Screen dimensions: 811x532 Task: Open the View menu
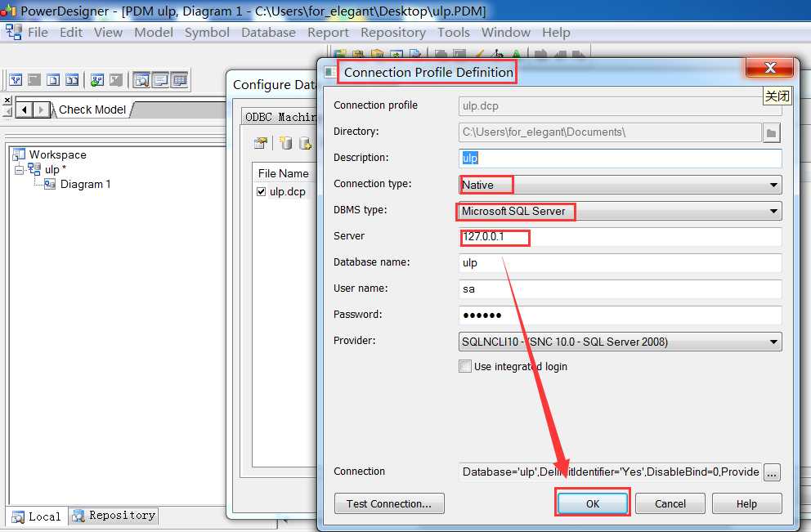pyautogui.click(x=108, y=32)
